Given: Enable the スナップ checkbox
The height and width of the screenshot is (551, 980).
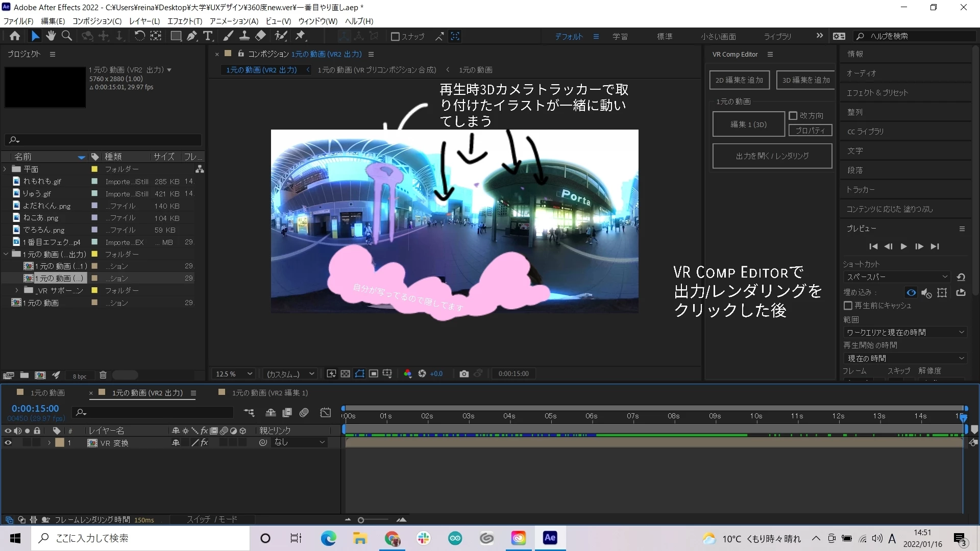Looking at the screenshot, I should pos(395,37).
